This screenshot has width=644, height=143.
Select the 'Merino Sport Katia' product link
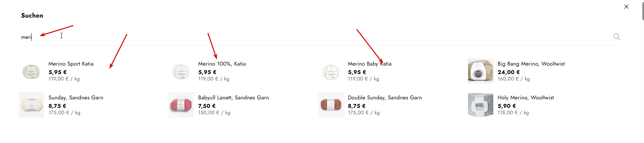click(71, 64)
